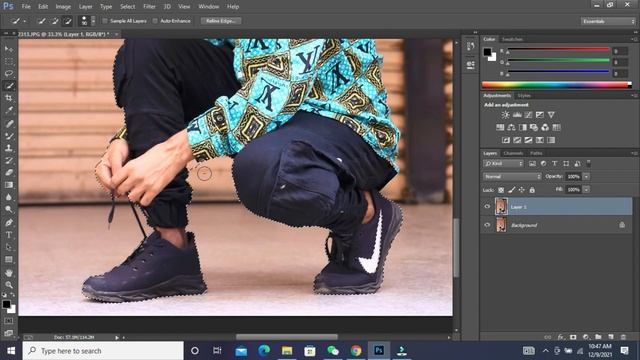This screenshot has height=360, width=640.
Task: Add a Brightness/Contrast adjustment
Action: (x=505, y=115)
